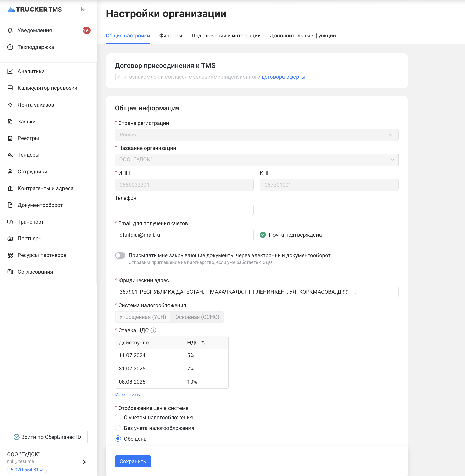Open the договора-оферты link
Viewport: 465px width, 476px height.
(x=283, y=77)
